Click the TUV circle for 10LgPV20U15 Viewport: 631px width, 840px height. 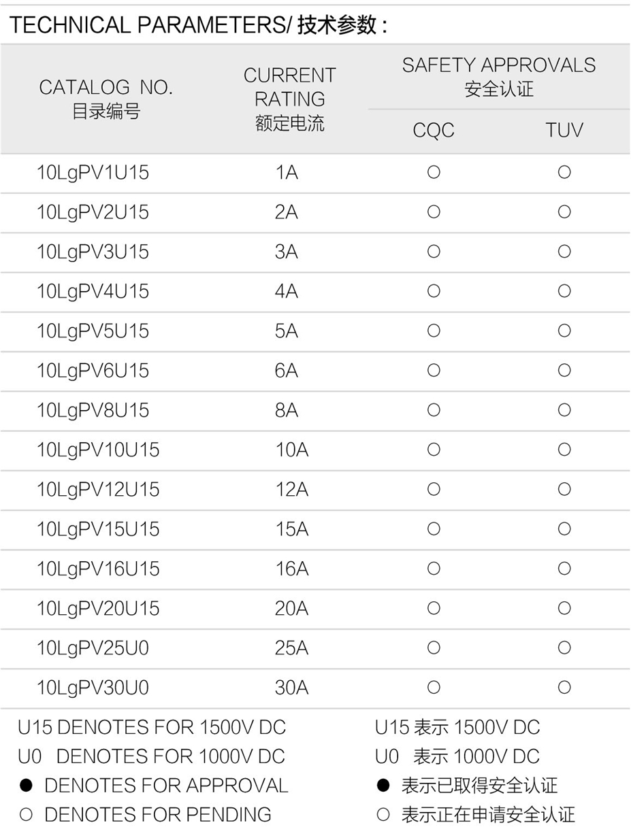click(564, 608)
